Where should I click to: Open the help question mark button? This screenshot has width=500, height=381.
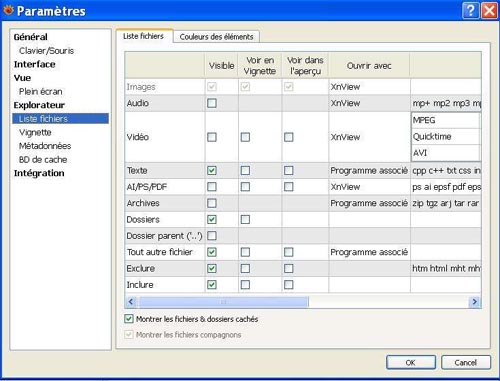pos(470,11)
